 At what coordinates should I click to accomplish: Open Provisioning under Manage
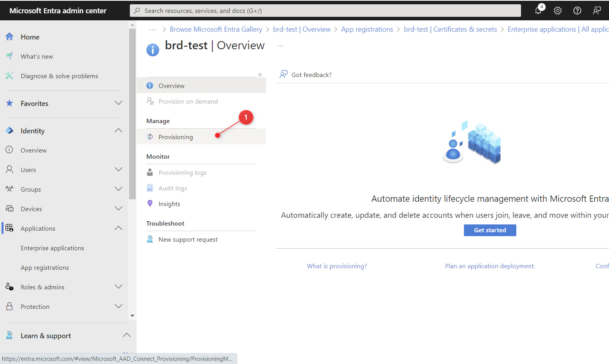coord(201,137)
